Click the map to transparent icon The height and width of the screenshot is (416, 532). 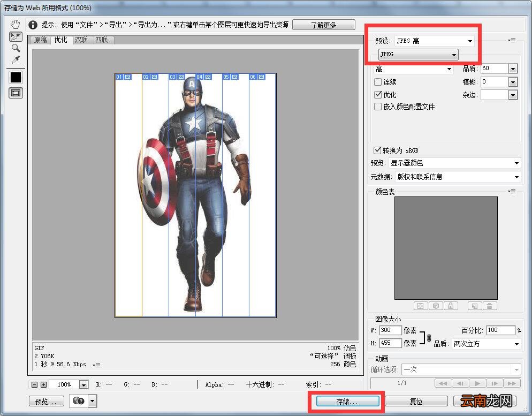pyautogui.click(x=420, y=306)
